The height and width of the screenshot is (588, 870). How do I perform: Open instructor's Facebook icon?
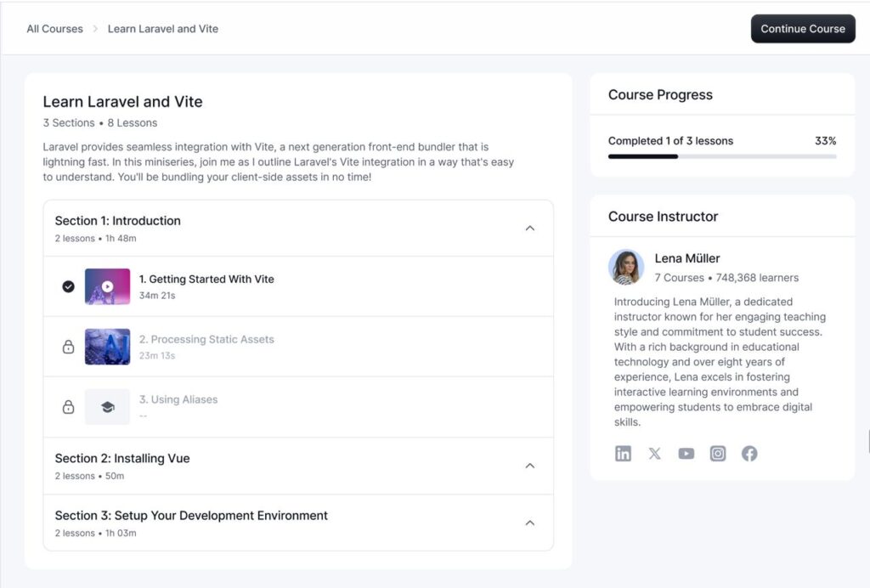click(749, 454)
